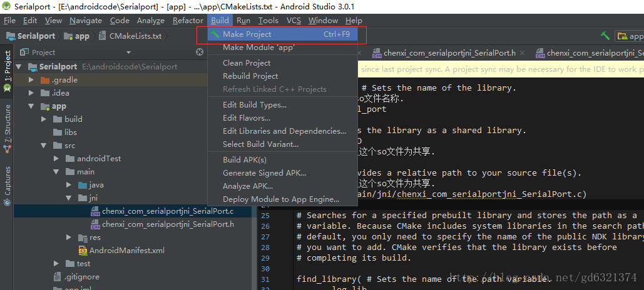
Task: Expand the res folder arrow
Action: (69, 237)
